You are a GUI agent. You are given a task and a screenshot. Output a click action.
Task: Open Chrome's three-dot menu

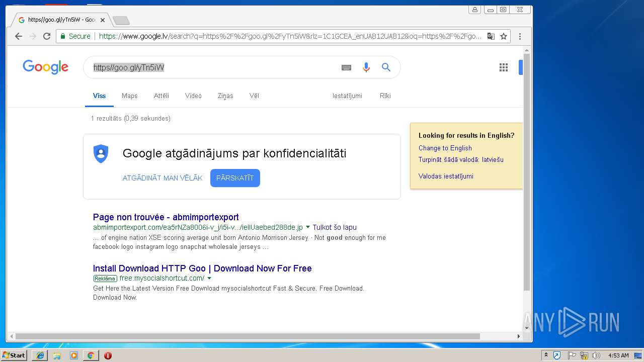(x=520, y=36)
